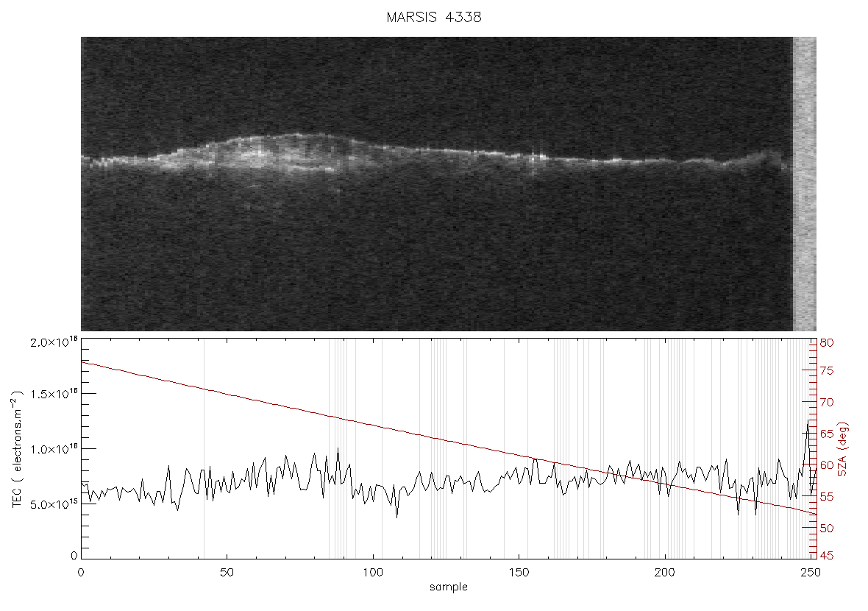Click SZA tick label 55
This screenshot has height=611, width=868.
click(x=827, y=497)
